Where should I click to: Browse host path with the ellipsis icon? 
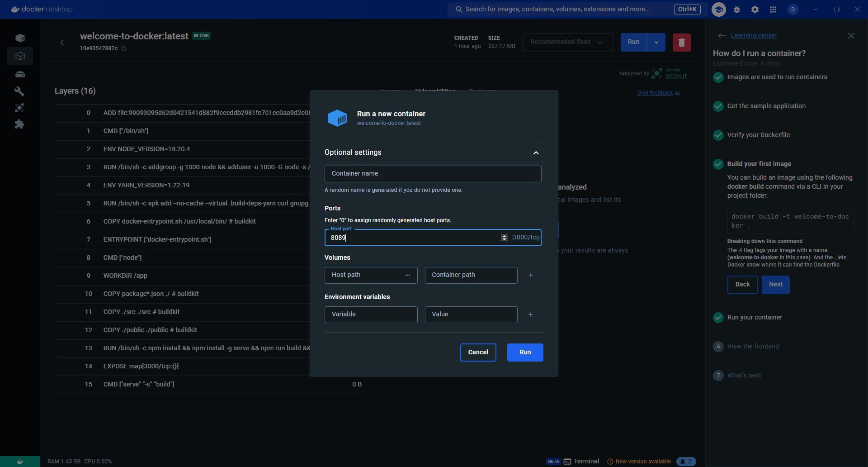pos(408,275)
